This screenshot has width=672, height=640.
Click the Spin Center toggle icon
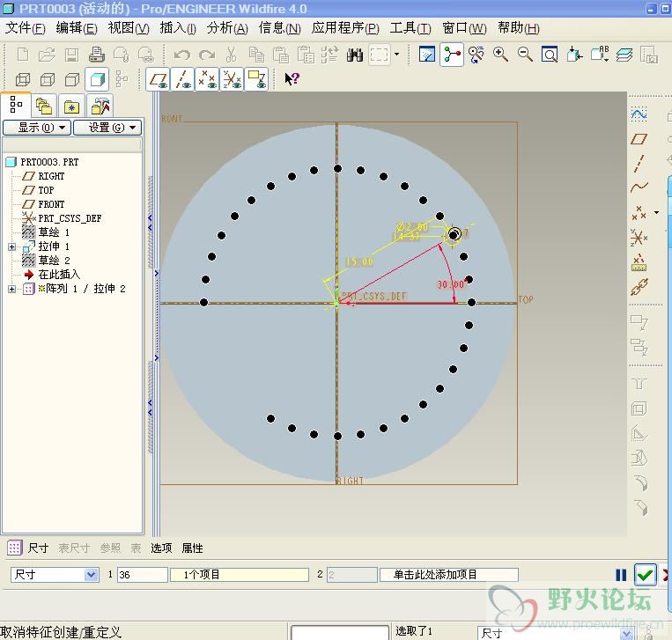click(x=452, y=55)
